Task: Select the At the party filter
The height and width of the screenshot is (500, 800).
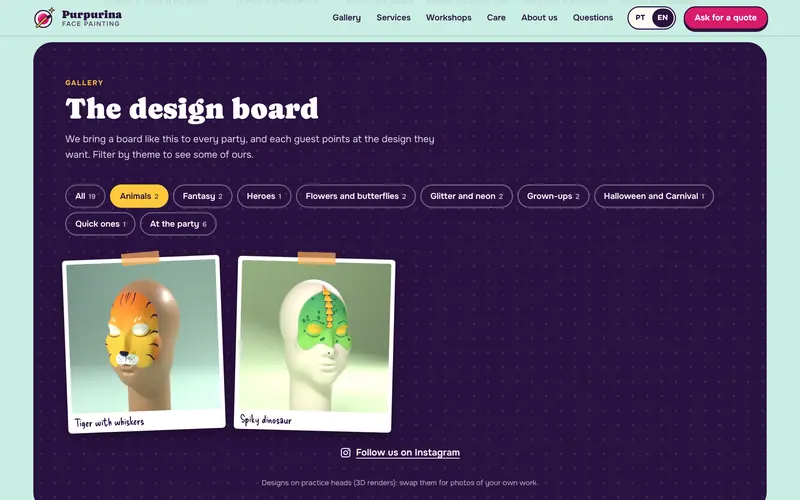Action: (178, 224)
